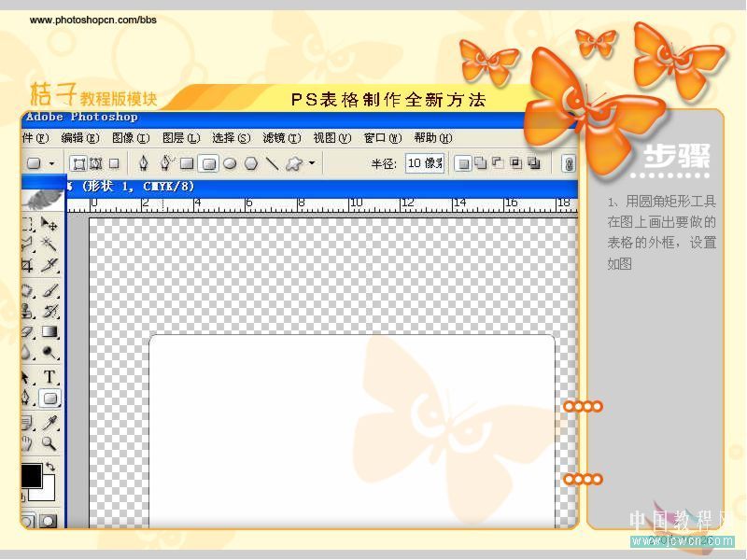Select the History Brush tool
Screen dimensions: 747x560
(x=50, y=311)
